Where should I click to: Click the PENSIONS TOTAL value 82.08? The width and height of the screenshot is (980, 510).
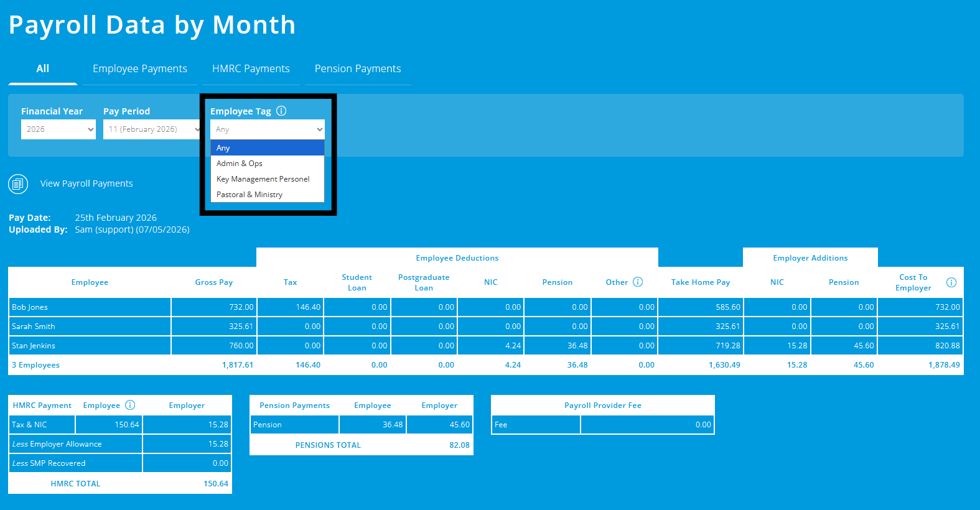pos(460,445)
